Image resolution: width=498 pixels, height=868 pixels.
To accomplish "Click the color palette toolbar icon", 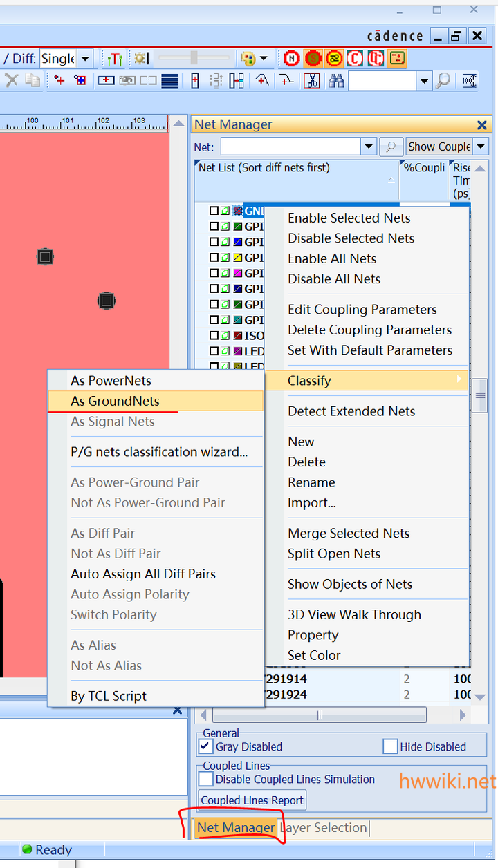I will 249,59.
